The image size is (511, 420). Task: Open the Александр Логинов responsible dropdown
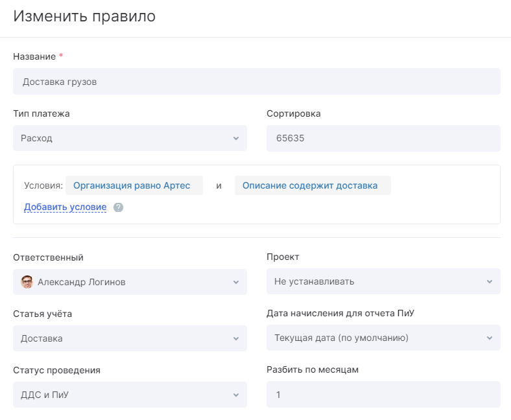130,282
